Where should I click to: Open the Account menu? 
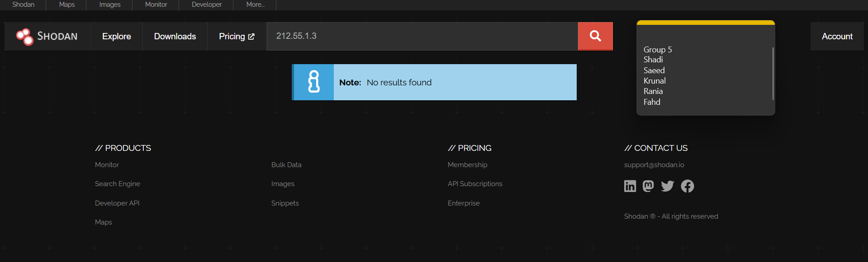pyautogui.click(x=837, y=37)
